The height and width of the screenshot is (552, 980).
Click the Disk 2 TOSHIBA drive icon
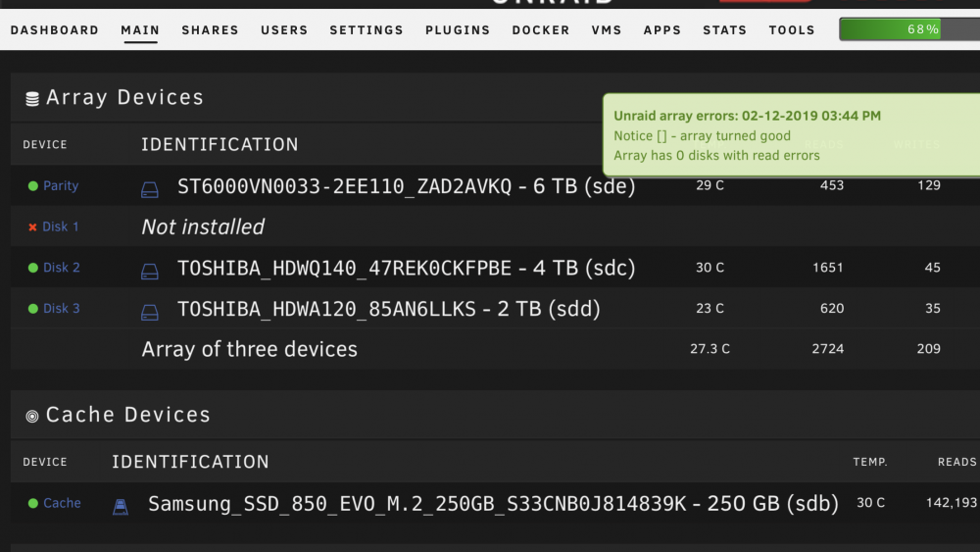click(149, 271)
